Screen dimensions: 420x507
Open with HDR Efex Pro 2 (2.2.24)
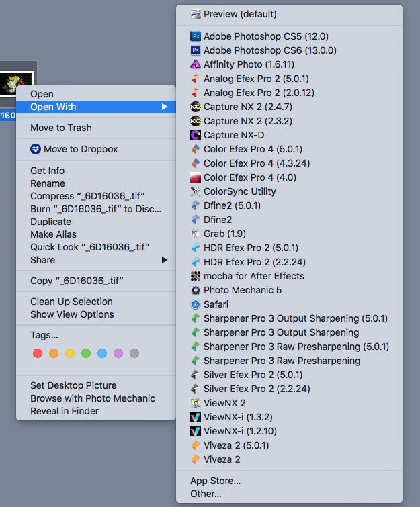pos(289,262)
